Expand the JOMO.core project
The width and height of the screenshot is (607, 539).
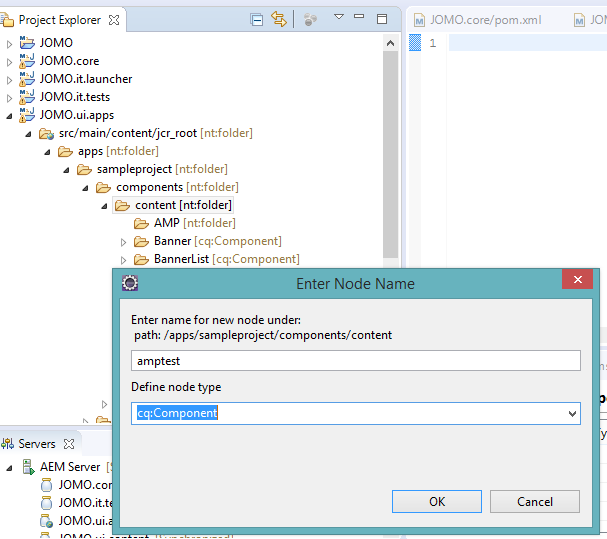[9, 62]
